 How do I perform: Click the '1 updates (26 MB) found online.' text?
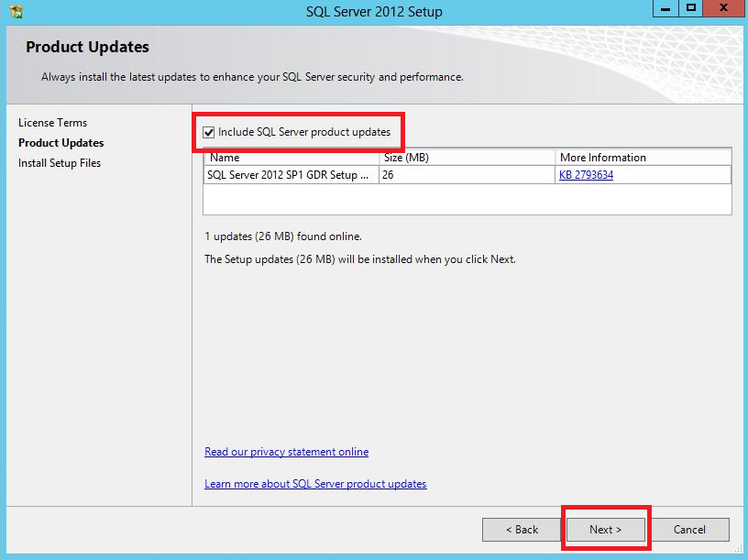point(283,236)
